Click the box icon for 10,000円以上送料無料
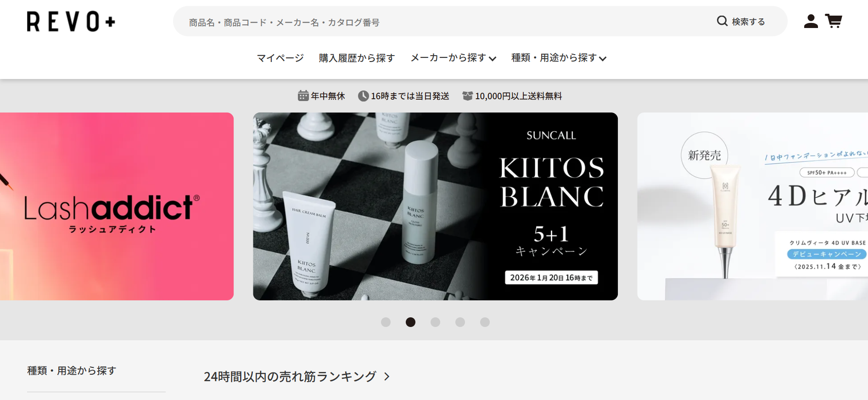868x400 pixels. click(467, 96)
